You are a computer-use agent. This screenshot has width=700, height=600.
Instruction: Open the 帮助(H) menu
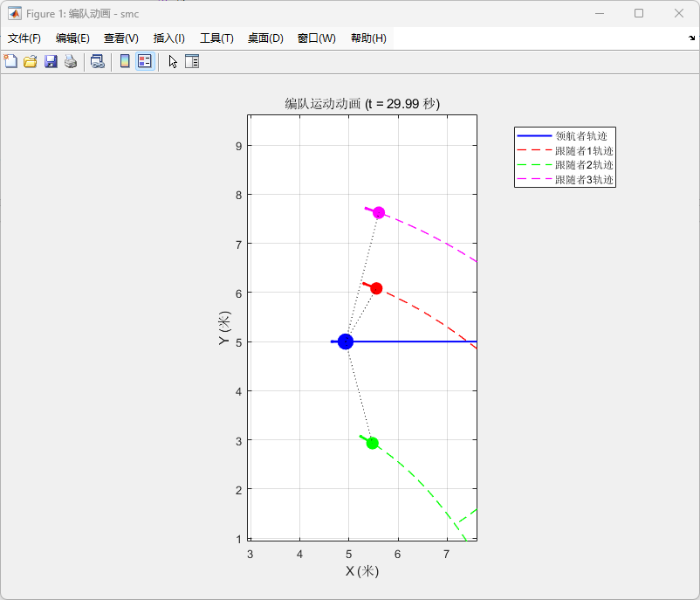368,38
